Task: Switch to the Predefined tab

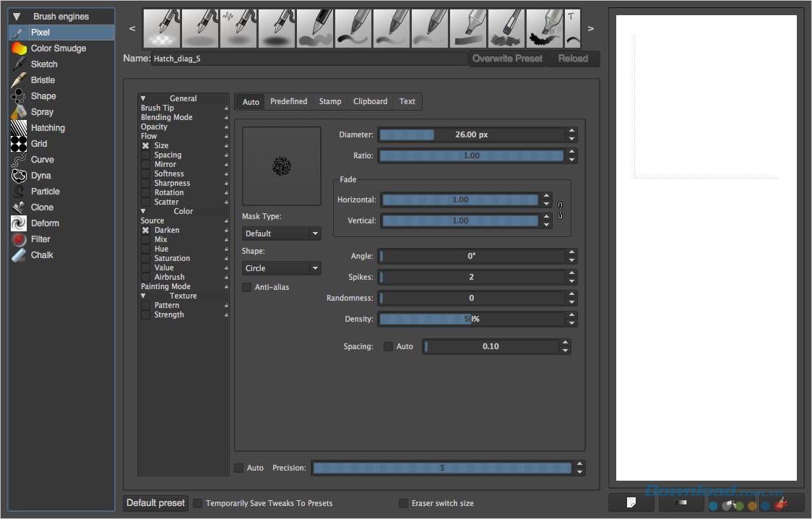Action: pos(288,101)
